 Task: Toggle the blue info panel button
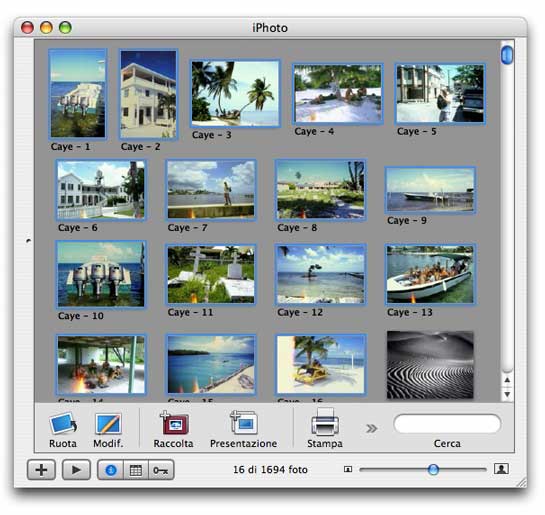point(111,470)
